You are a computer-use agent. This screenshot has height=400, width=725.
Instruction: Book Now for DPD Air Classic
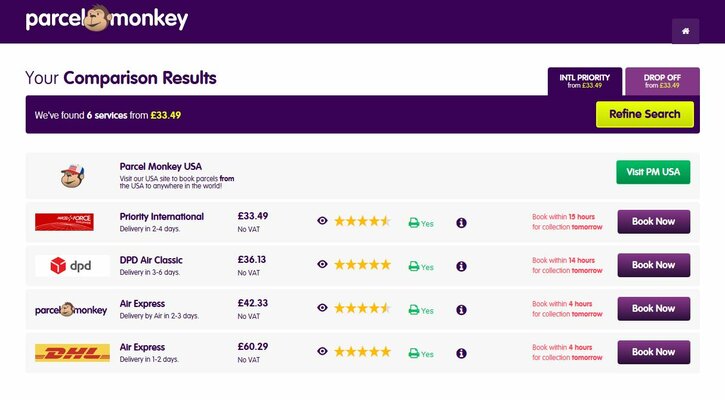coord(653,265)
